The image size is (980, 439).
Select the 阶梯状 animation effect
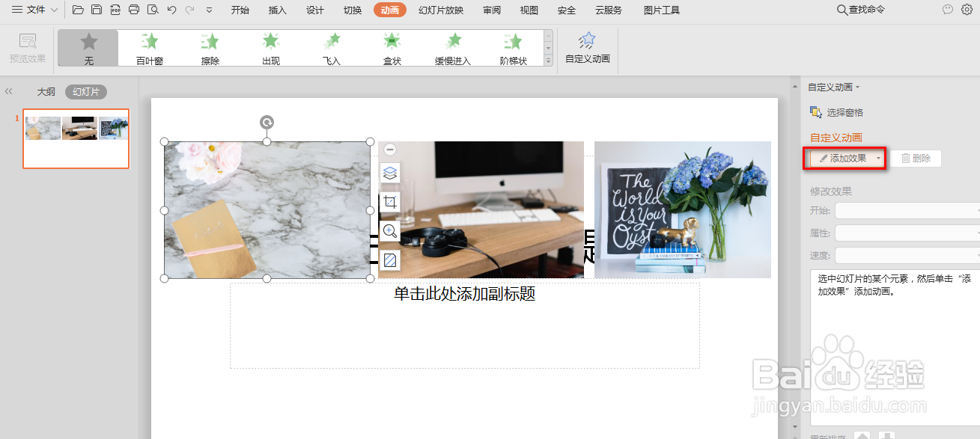[514, 49]
